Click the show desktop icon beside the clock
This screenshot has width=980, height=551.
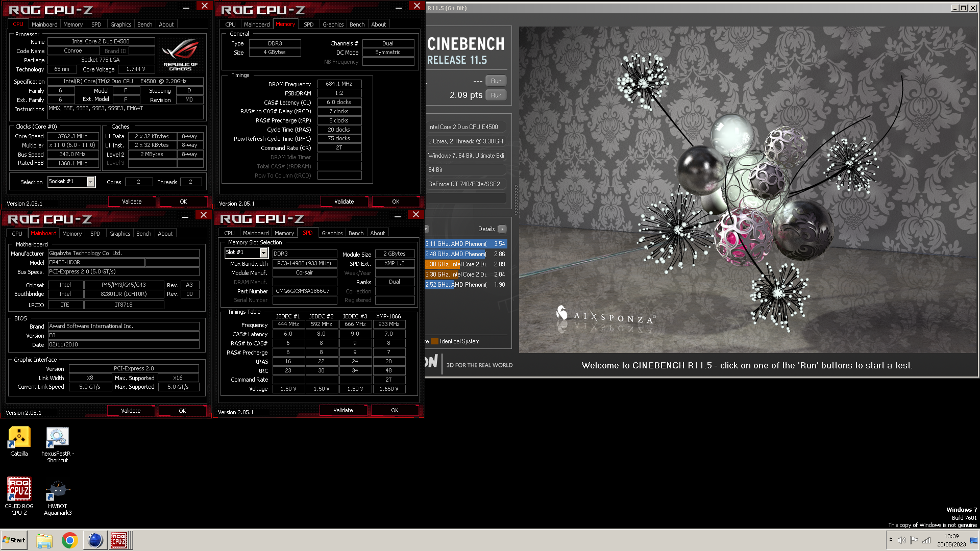tap(974, 540)
